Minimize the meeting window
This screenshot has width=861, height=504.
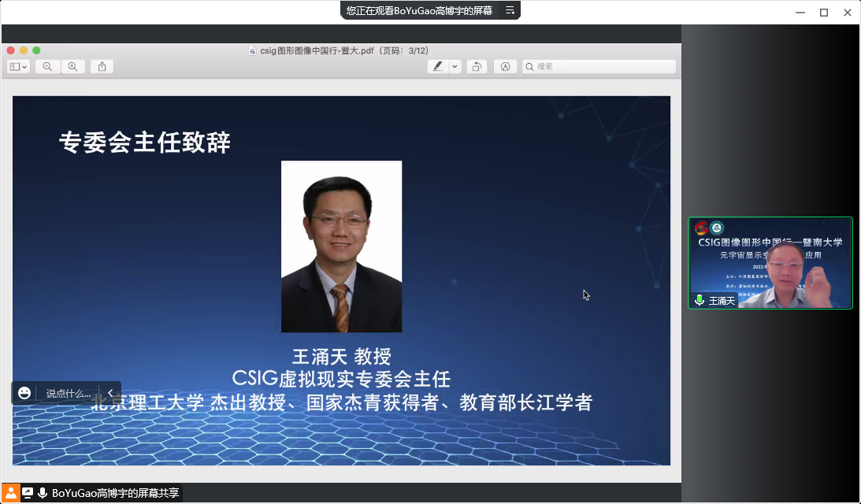tap(800, 13)
